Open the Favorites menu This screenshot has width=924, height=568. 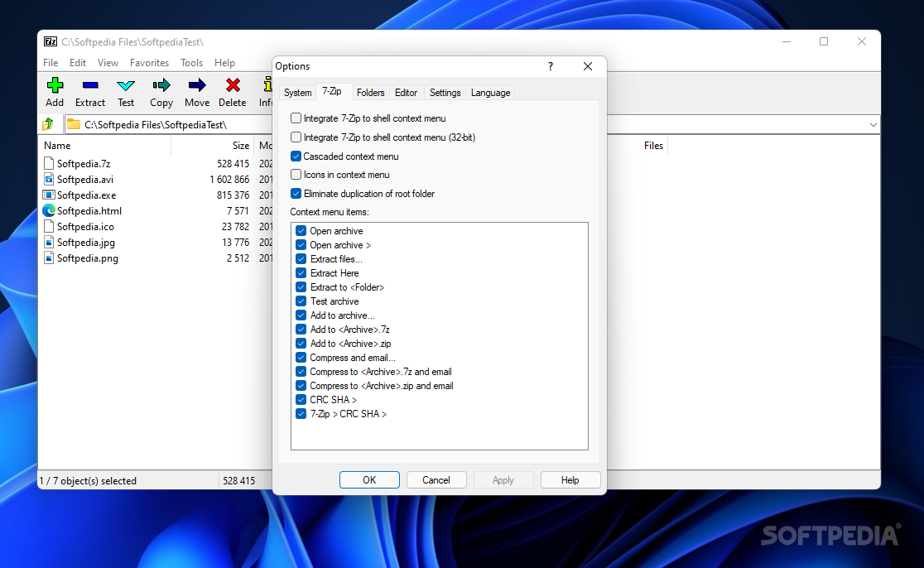coord(149,62)
